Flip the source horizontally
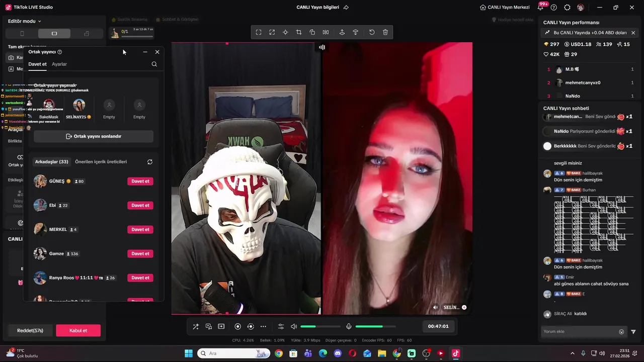Viewport: 644px width, 362px height. coord(326,32)
